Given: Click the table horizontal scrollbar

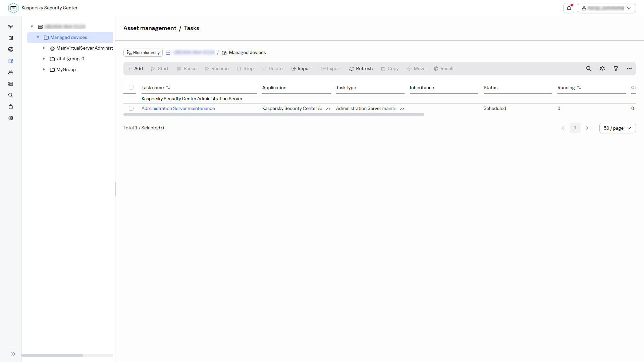Looking at the screenshot, I should (x=274, y=115).
